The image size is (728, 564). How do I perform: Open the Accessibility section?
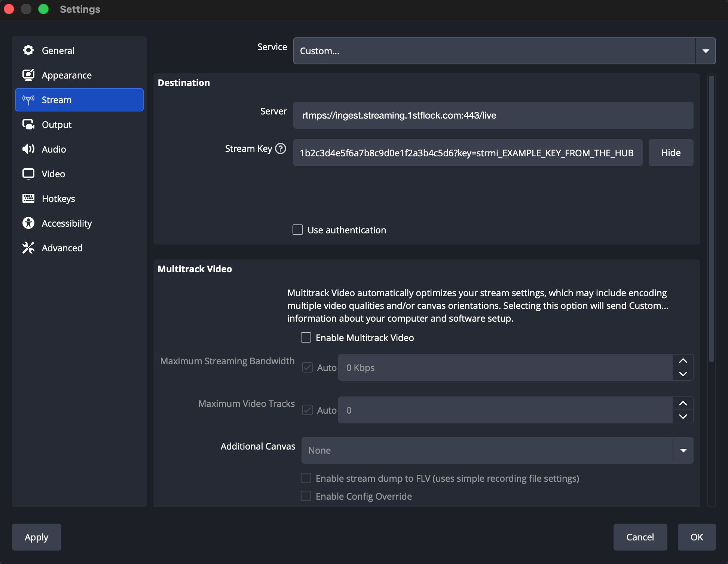(79, 223)
